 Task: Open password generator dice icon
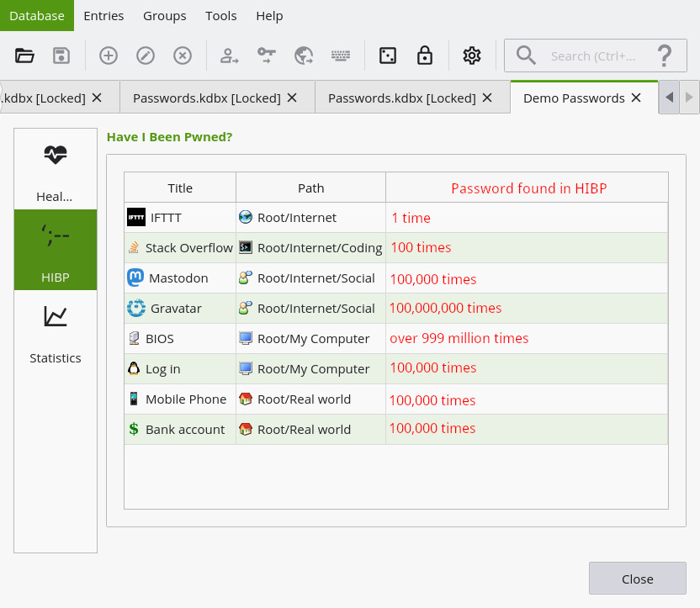388,56
